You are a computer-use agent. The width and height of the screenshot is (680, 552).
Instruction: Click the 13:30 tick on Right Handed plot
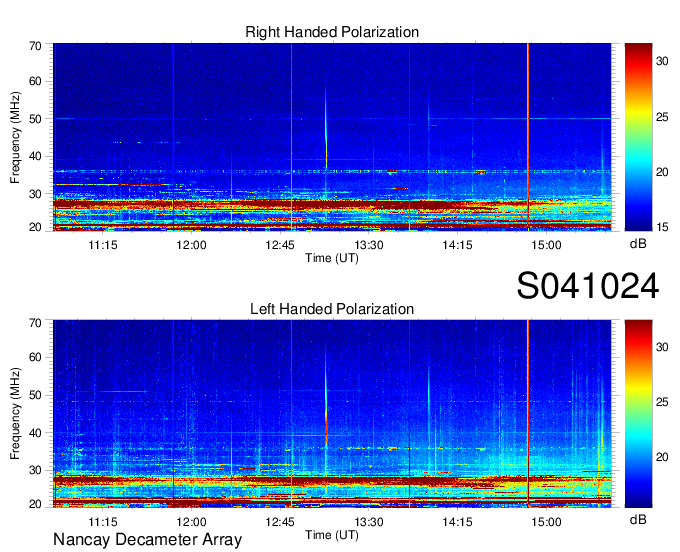tap(369, 245)
